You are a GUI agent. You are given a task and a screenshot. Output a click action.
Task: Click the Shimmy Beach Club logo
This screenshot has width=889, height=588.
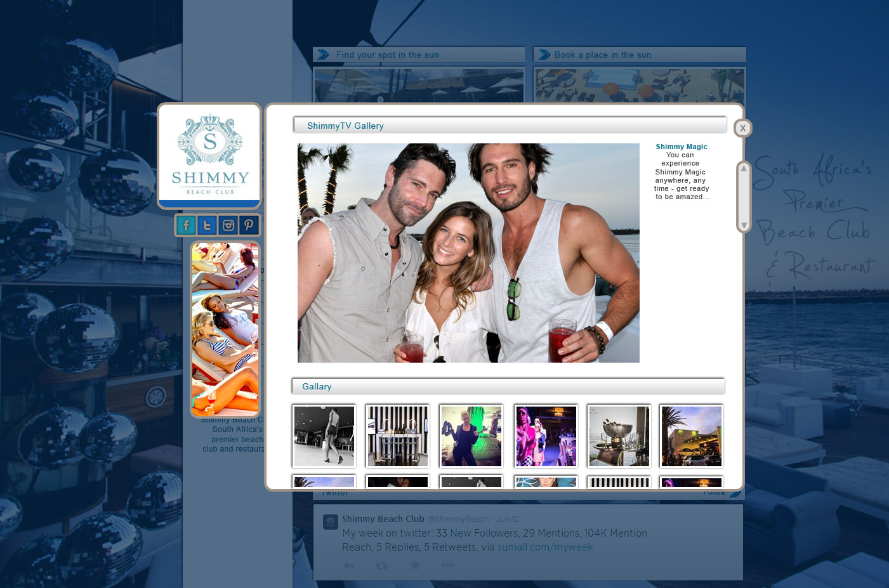210,155
